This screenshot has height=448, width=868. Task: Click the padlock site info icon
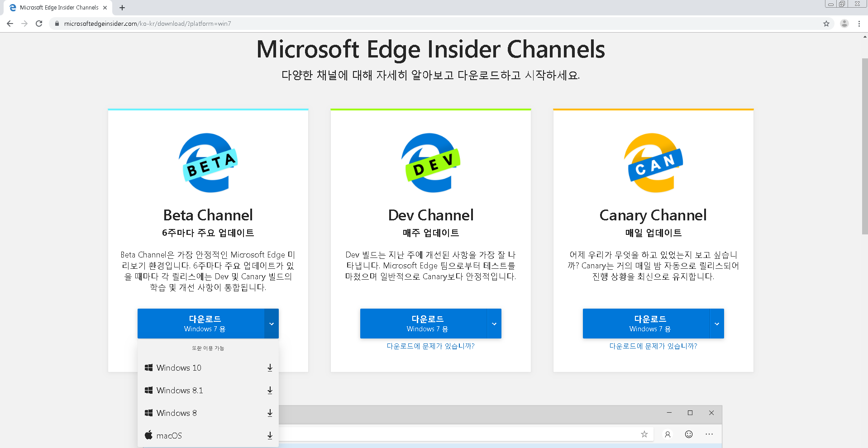coord(57,24)
